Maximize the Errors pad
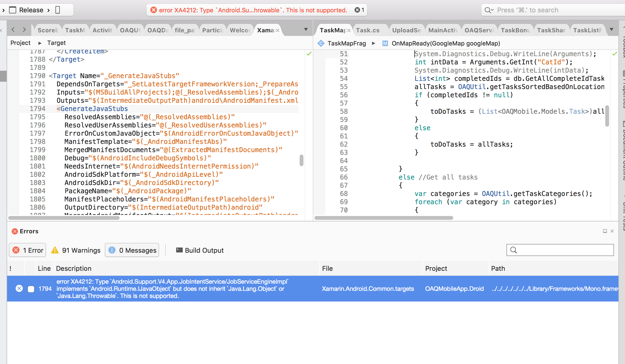 605,231
